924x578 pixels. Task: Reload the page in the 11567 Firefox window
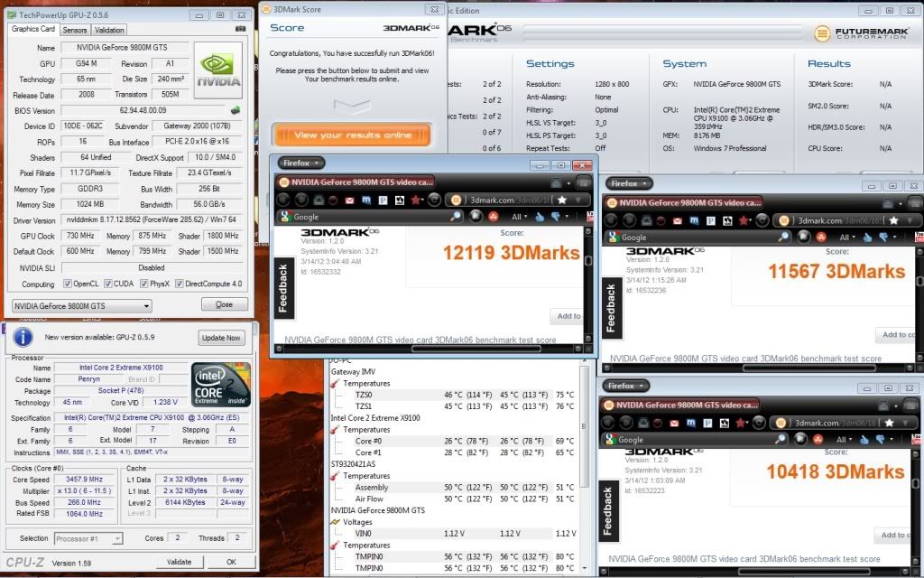tap(762, 220)
